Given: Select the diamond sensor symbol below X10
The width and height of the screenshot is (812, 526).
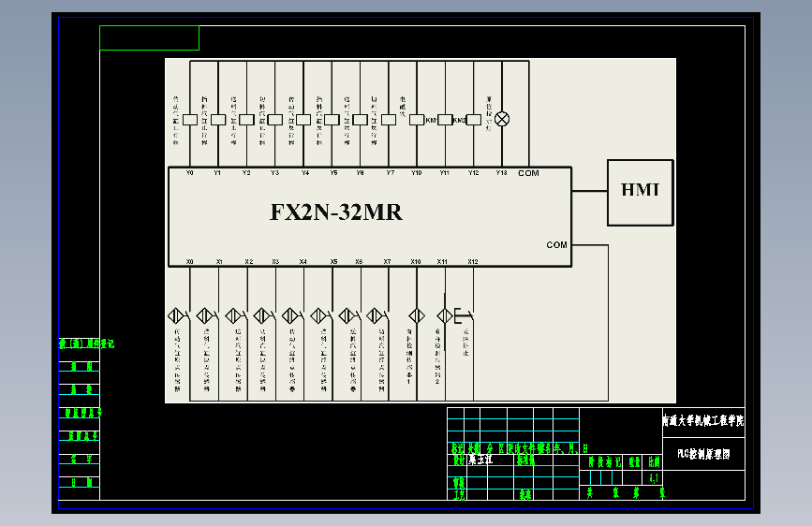Looking at the screenshot, I should click(x=417, y=315).
